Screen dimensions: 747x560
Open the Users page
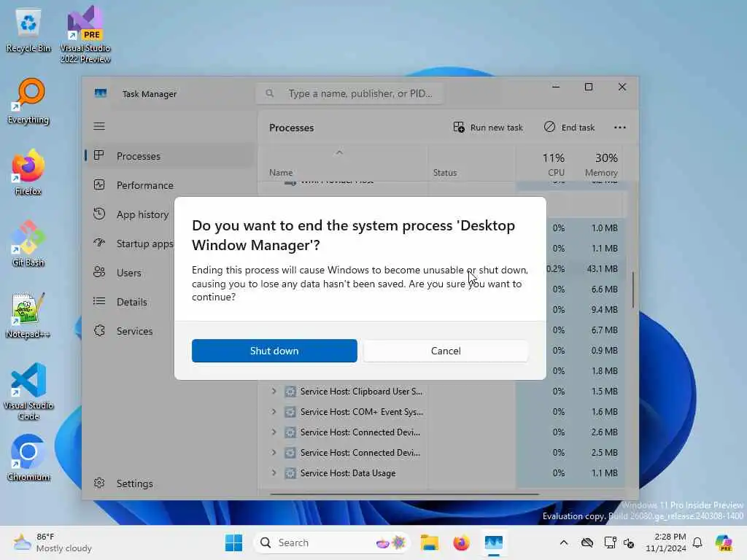(x=128, y=273)
